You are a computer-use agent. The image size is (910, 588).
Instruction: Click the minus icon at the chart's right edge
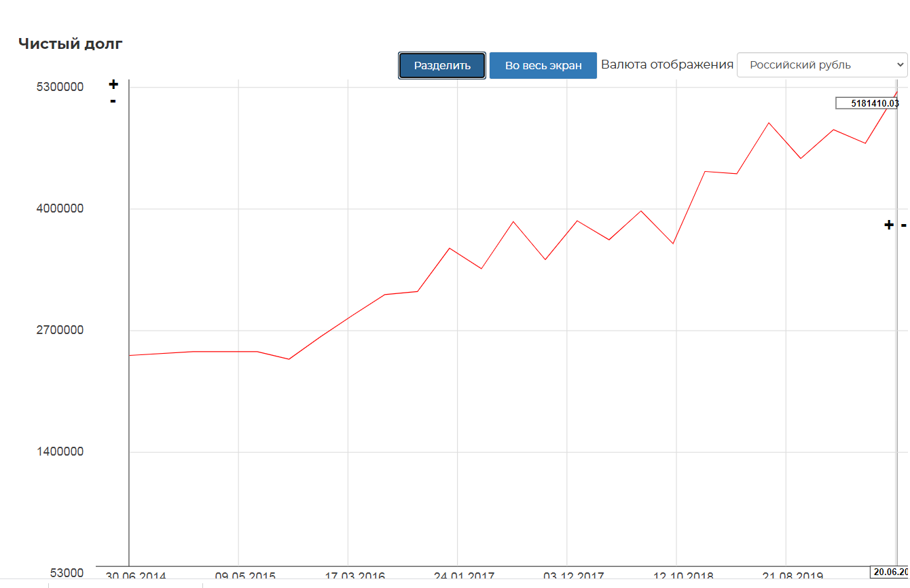point(903,225)
